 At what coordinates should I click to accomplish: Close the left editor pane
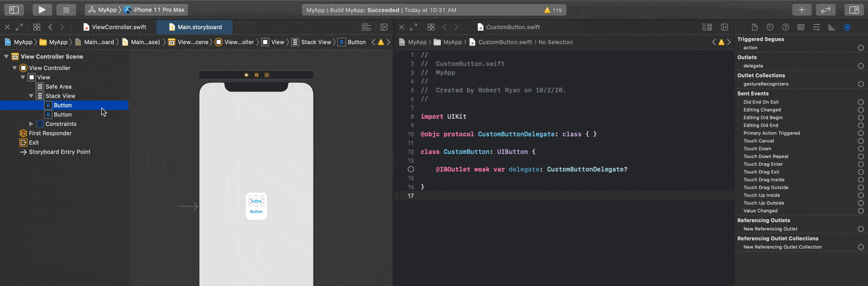point(7,27)
